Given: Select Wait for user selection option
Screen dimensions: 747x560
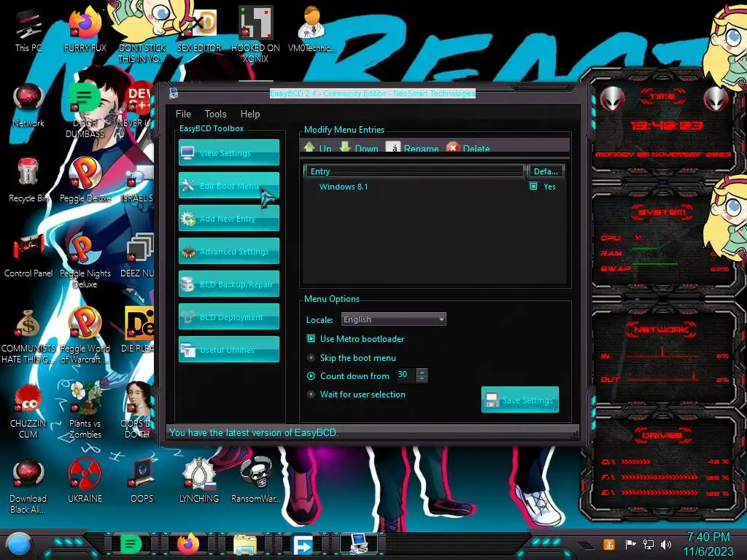Looking at the screenshot, I should click(311, 394).
